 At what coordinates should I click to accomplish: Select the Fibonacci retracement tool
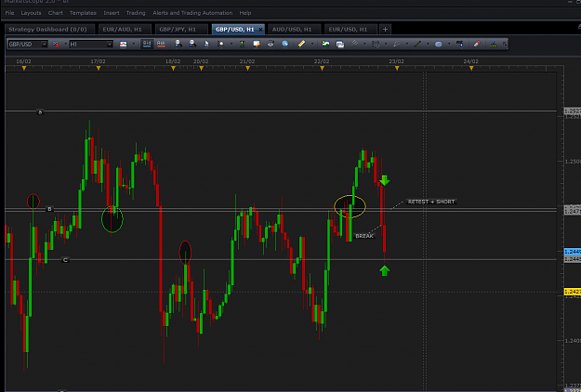376,44
